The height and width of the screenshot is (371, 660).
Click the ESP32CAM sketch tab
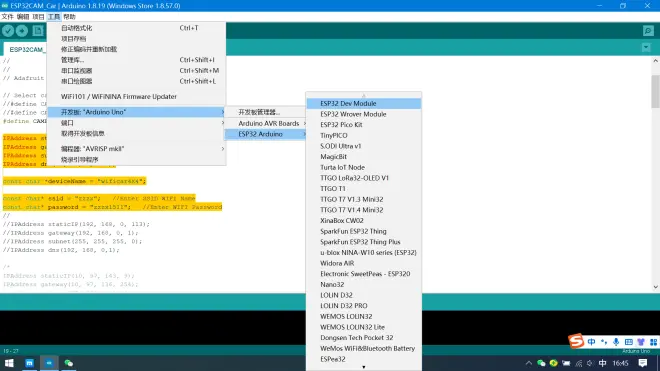(25, 49)
